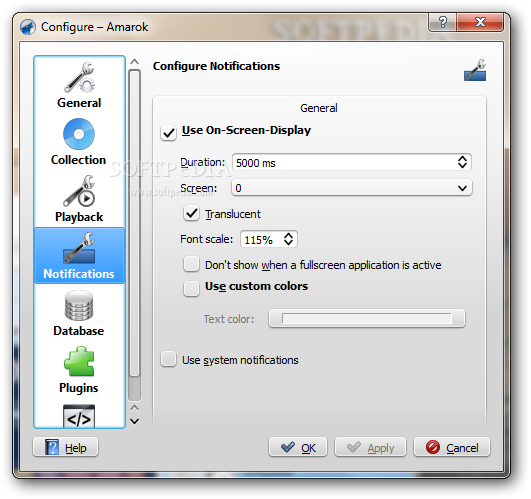This screenshot has height=499, width=531.
Task: Enable Use system notifications checkbox
Action: [x=168, y=359]
